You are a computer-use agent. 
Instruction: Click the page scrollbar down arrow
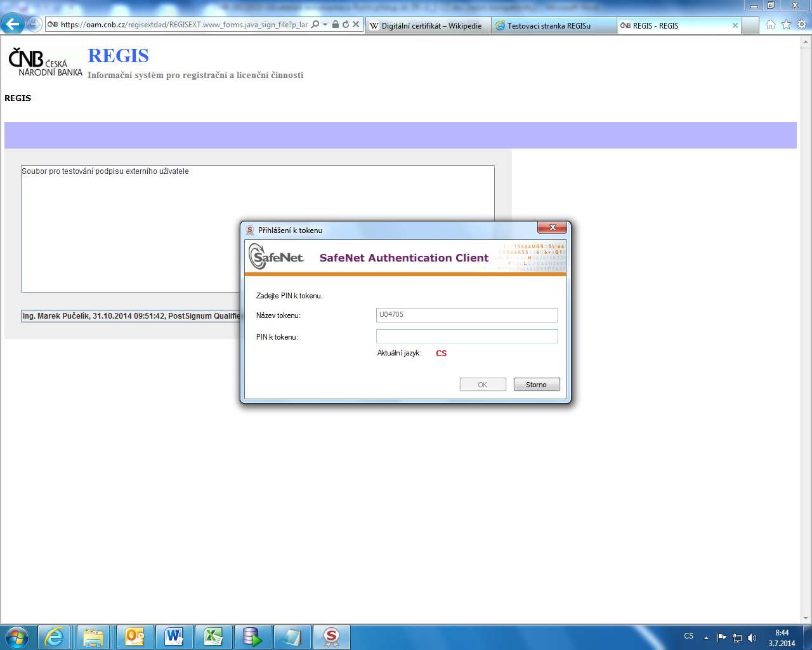[806, 618]
